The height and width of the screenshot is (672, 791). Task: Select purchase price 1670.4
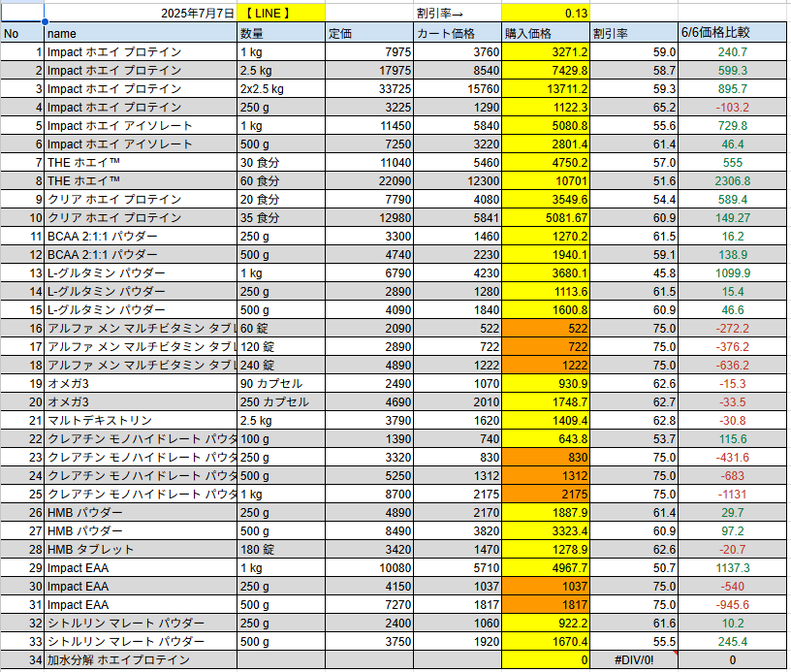pyautogui.click(x=546, y=641)
